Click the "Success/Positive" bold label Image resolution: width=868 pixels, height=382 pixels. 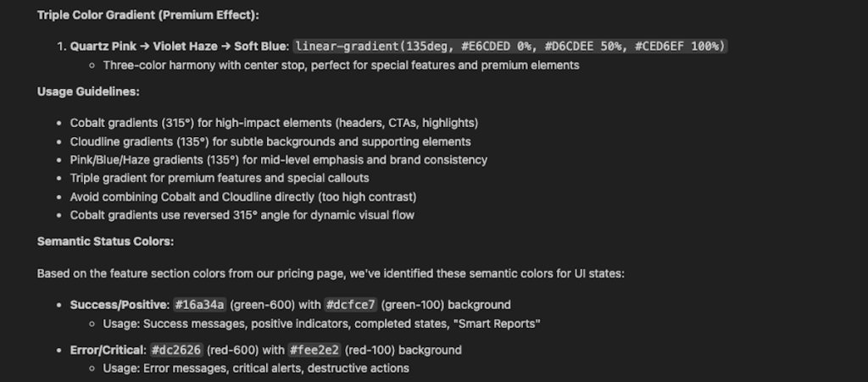[119, 304]
